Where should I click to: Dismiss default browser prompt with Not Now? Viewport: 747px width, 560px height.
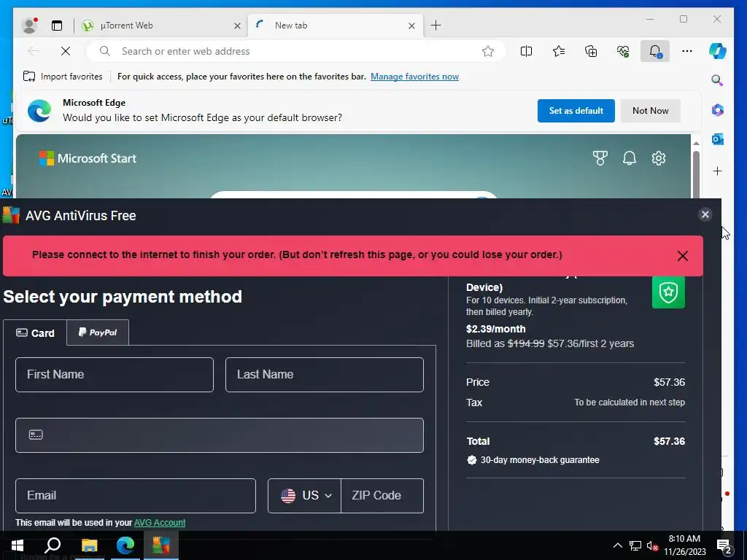(x=650, y=111)
